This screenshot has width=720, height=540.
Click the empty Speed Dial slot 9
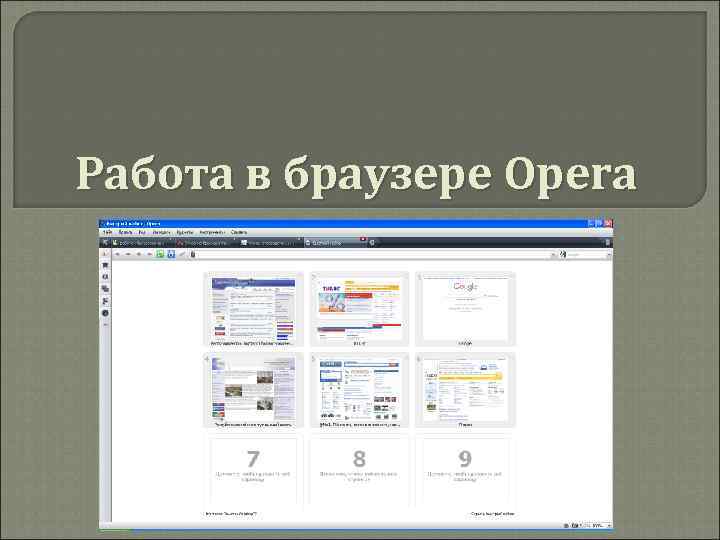[x=465, y=470]
